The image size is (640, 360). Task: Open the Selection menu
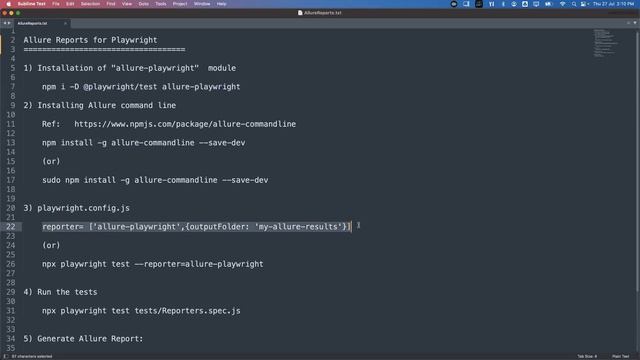coord(90,4)
